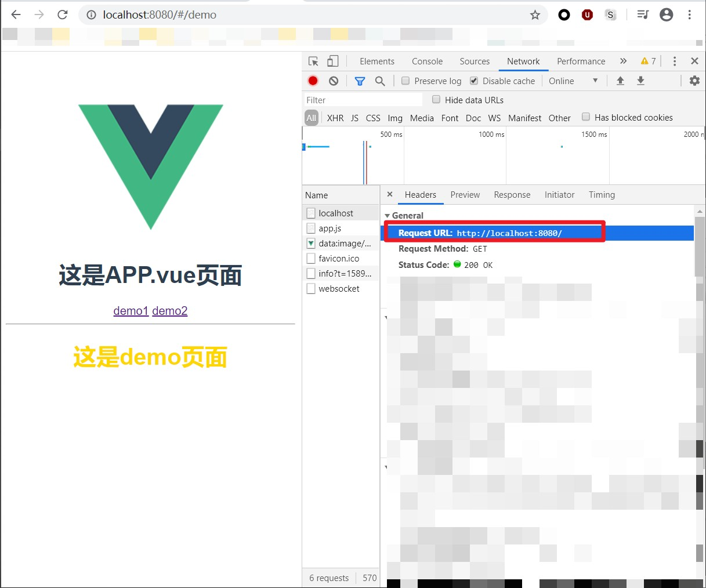This screenshot has width=706, height=588.
Task: Open the red shield extension icon
Action: point(587,15)
